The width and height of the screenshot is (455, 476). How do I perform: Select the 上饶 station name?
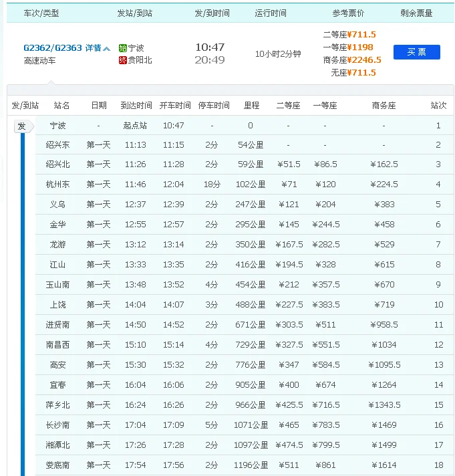tap(57, 304)
